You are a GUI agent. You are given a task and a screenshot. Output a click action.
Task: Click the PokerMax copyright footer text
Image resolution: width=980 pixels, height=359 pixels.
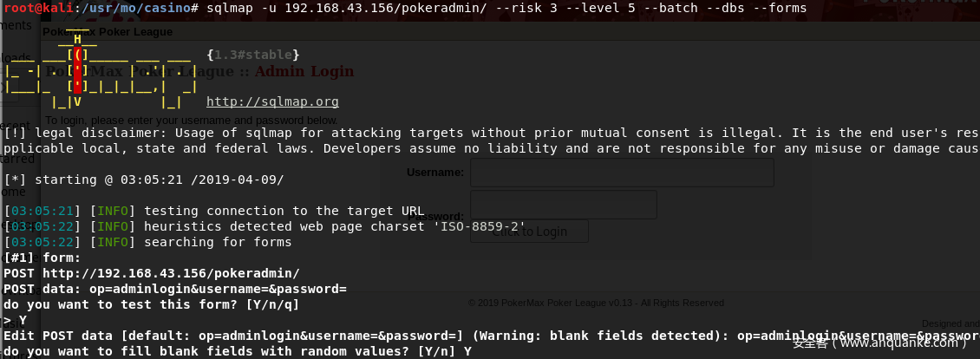pyautogui.click(x=596, y=303)
